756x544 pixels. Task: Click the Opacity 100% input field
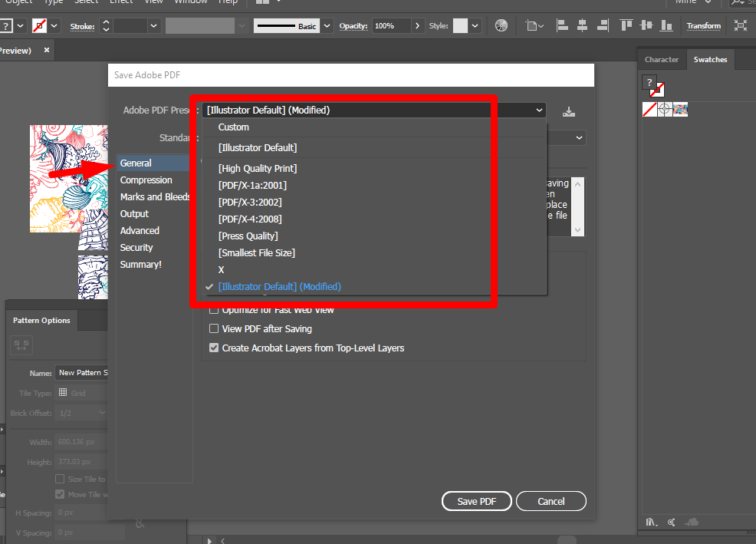(x=391, y=25)
